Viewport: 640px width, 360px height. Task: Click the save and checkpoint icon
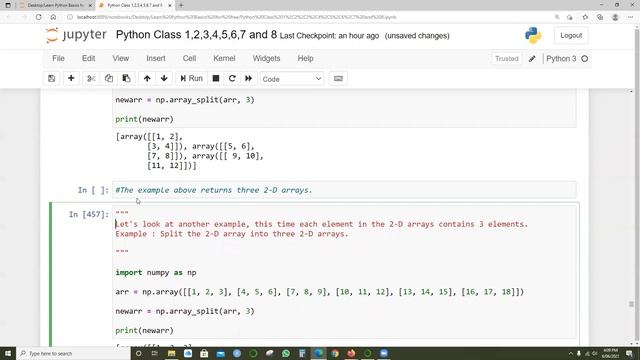coord(51,78)
